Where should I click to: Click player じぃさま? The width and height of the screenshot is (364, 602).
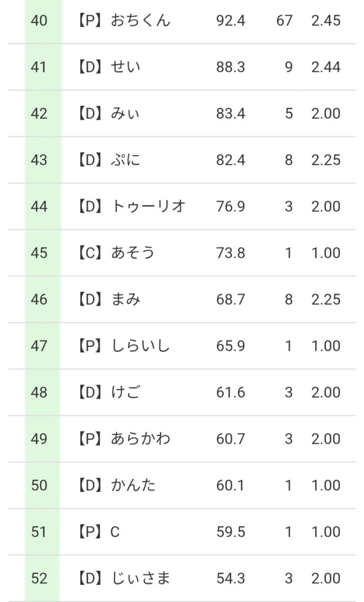point(140,578)
